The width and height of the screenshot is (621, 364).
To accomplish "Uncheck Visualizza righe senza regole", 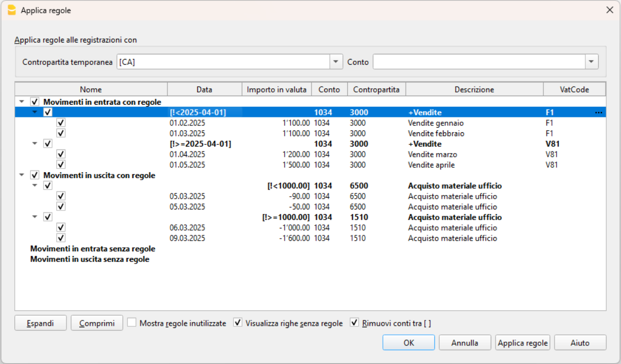I will tap(238, 323).
